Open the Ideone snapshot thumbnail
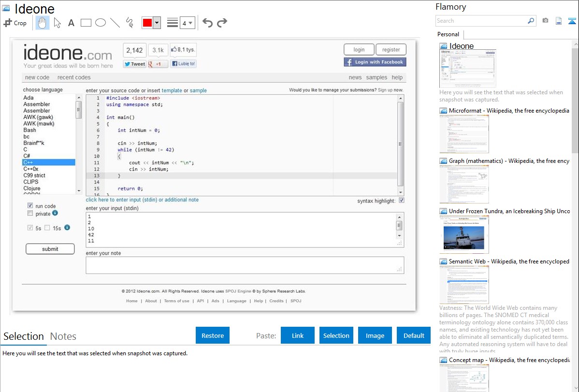Viewport: 579px width, 392px height. point(467,69)
